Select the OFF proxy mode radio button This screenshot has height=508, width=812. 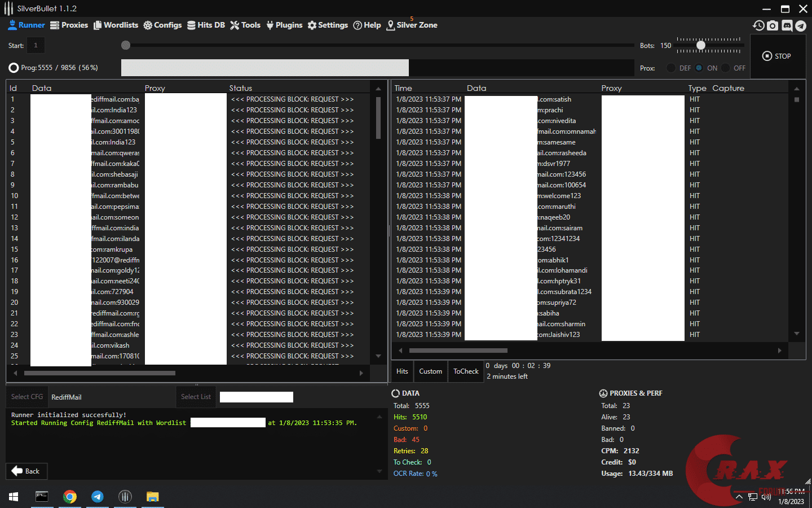coord(726,68)
